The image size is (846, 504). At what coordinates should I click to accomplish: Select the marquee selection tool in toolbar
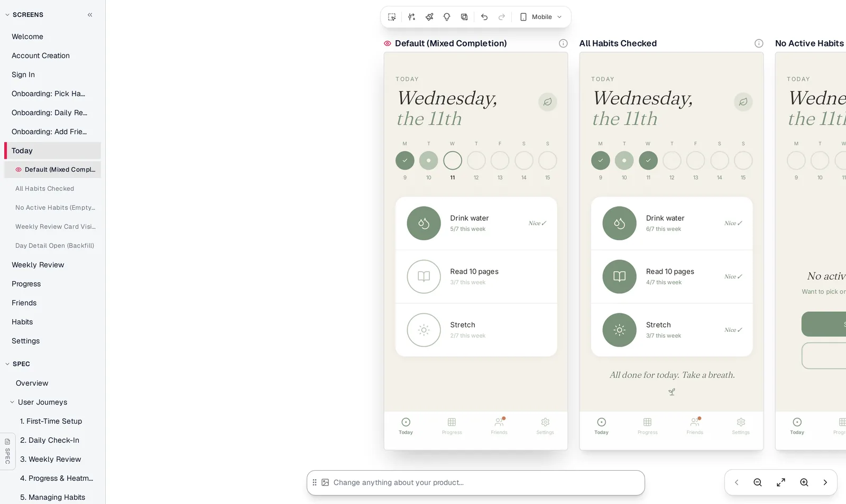tap(392, 17)
